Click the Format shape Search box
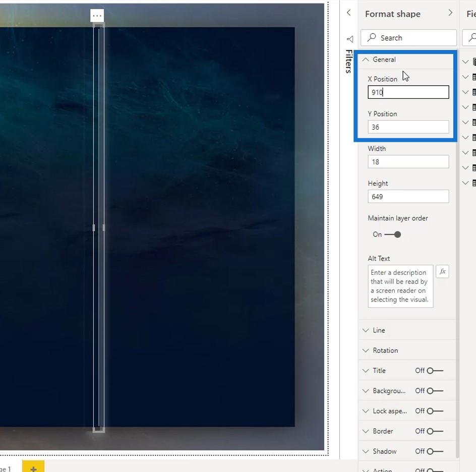The height and width of the screenshot is (472, 476). pyautogui.click(x=408, y=38)
